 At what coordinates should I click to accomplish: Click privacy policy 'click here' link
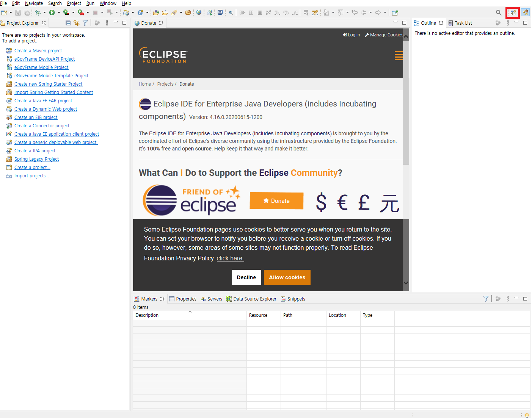(x=230, y=258)
